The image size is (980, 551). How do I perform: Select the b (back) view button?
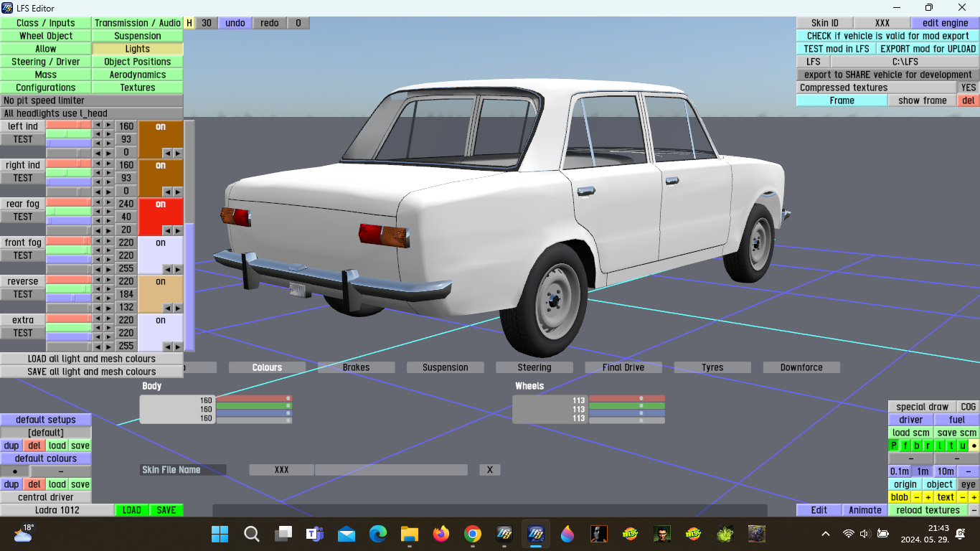(917, 446)
